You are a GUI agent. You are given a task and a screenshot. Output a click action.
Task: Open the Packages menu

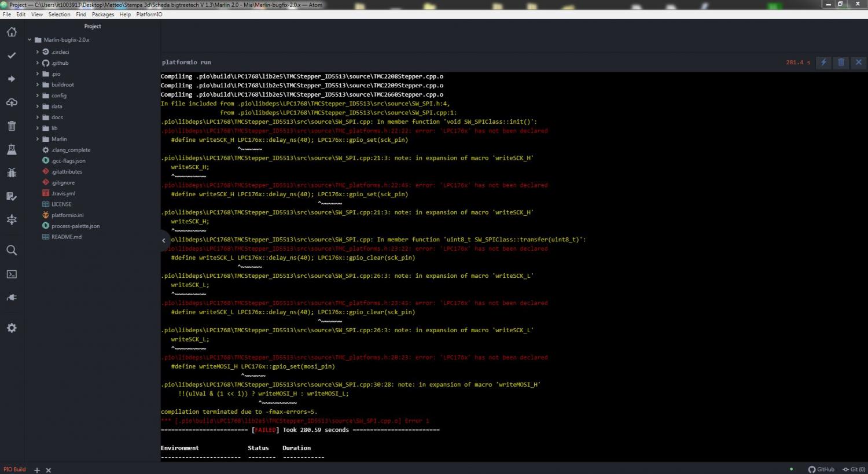point(103,14)
